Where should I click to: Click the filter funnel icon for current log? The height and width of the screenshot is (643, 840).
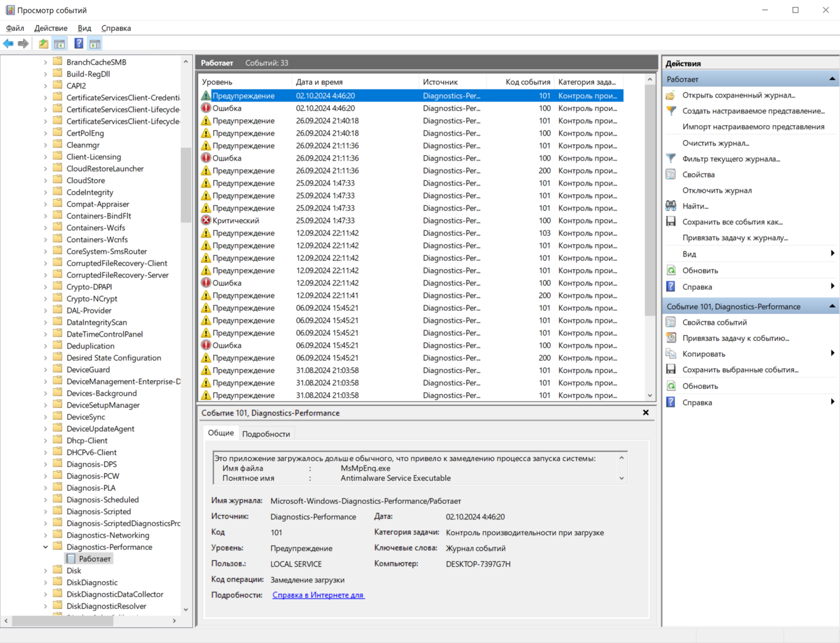point(671,159)
